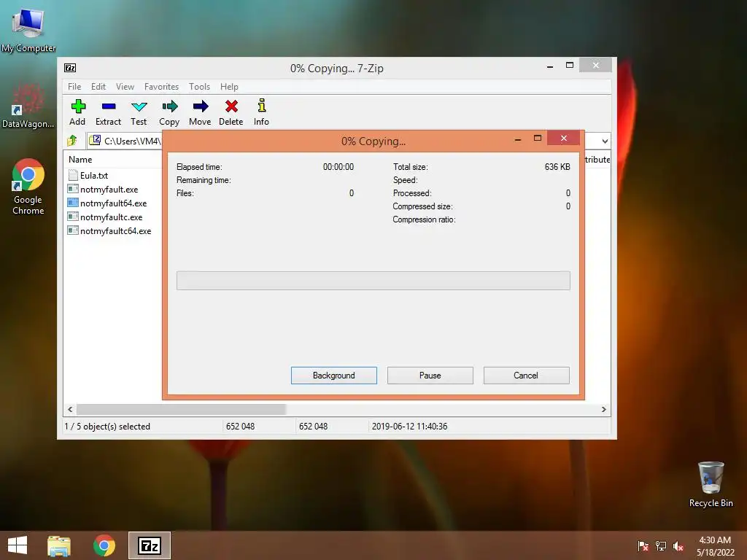Select the notmyfaultc.exe file icon
Screen dimensions: 747x560
pos(73,217)
